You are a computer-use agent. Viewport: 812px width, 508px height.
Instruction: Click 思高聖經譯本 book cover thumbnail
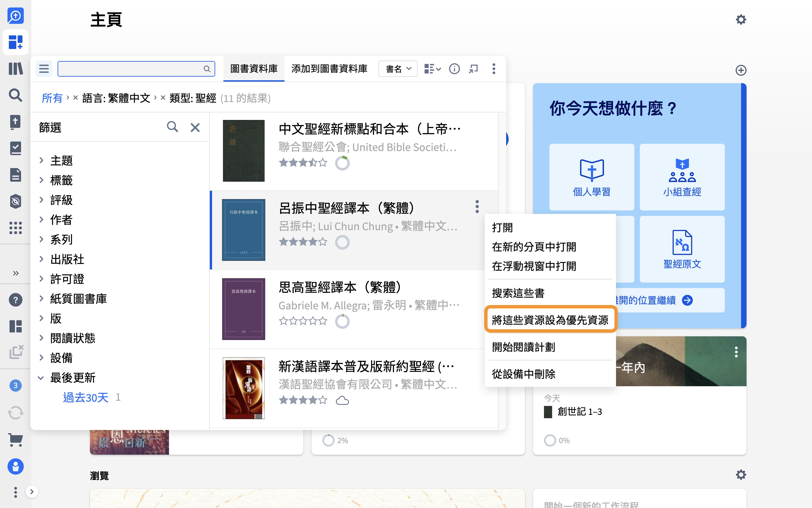coord(244,309)
